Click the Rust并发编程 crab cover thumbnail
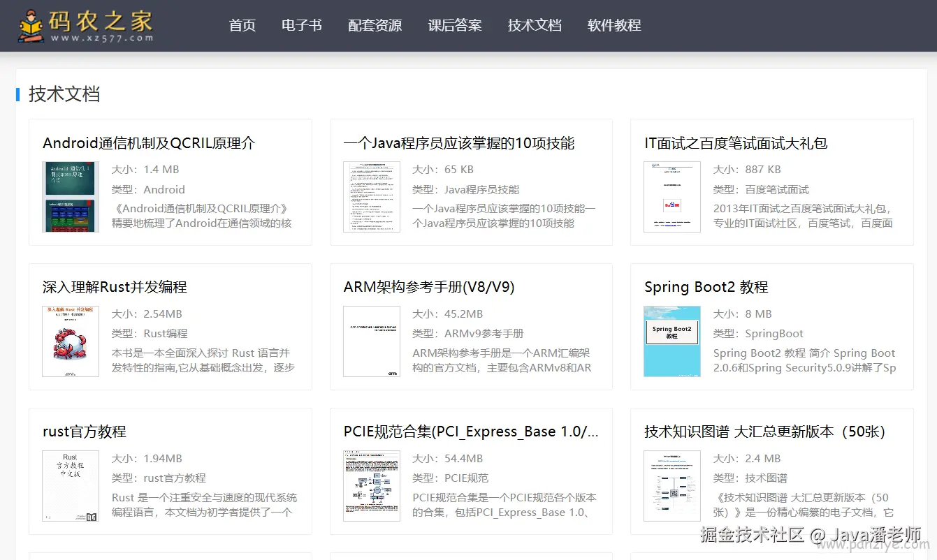937x560 pixels. [71, 341]
